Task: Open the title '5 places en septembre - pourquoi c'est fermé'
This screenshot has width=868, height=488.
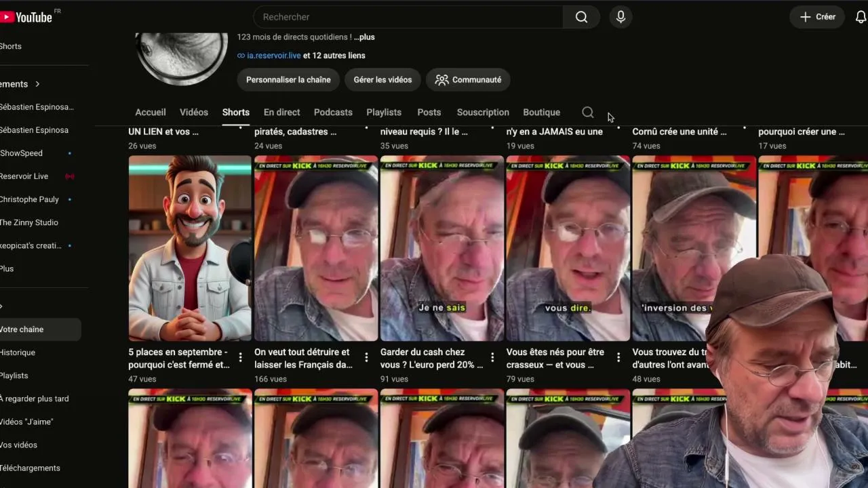Action: tap(179, 359)
